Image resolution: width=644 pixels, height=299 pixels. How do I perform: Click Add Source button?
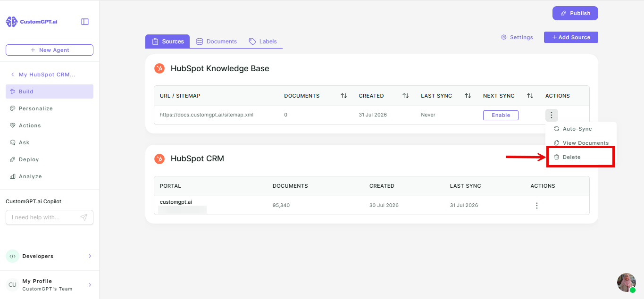pyautogui.click(x=571, y=37)
